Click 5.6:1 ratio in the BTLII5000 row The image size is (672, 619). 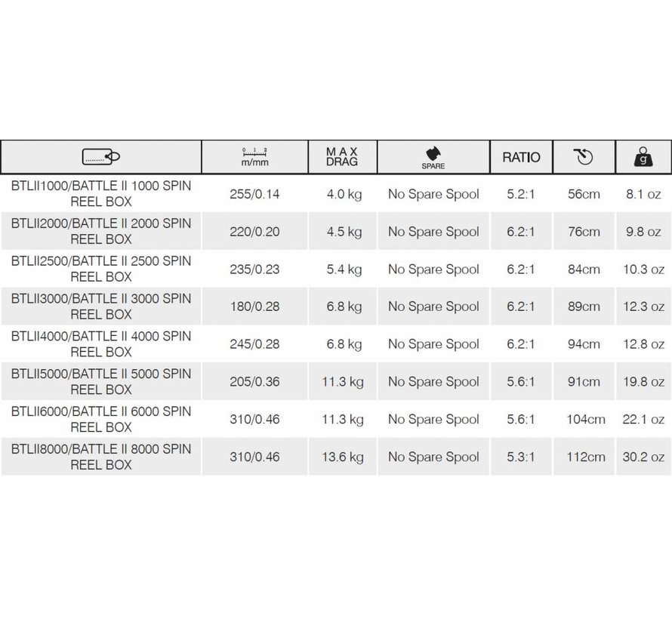pyautogui.click(x=521, y=382)
